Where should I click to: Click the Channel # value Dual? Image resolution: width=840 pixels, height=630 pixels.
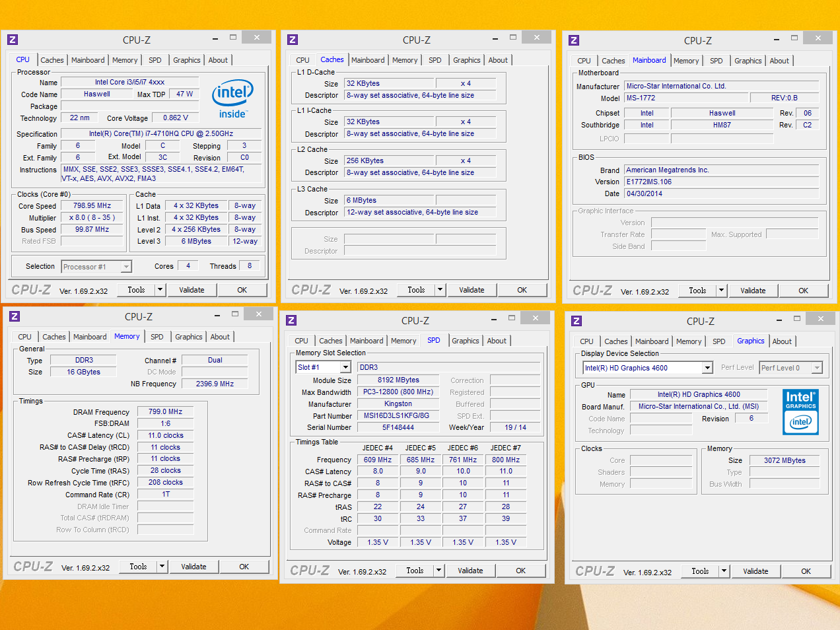(x=215, y=360)
